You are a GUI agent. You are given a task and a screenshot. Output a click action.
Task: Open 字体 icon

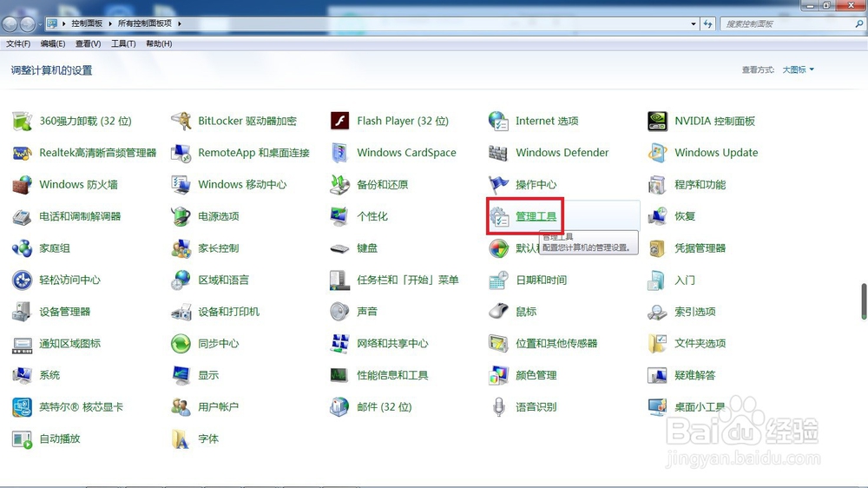tap(181, 439)
